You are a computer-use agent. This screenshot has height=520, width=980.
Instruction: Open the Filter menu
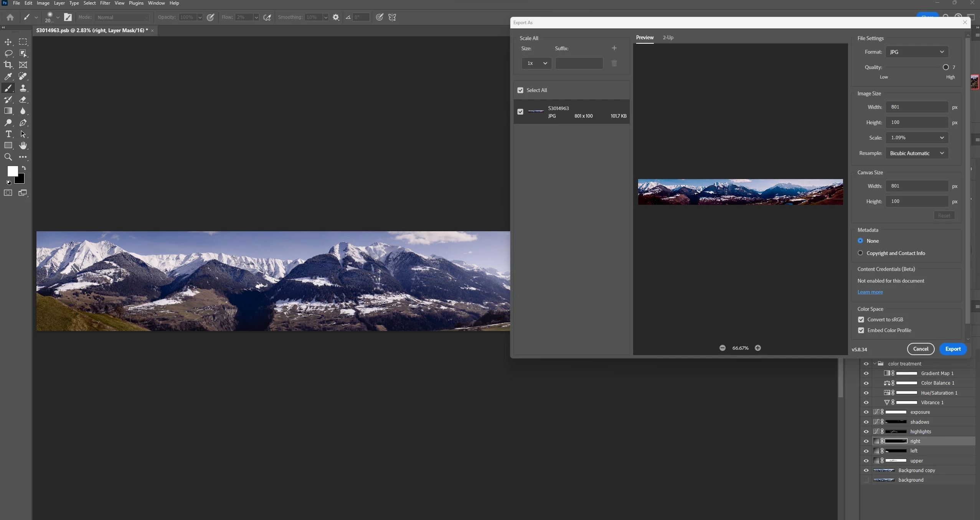(105, 3)
